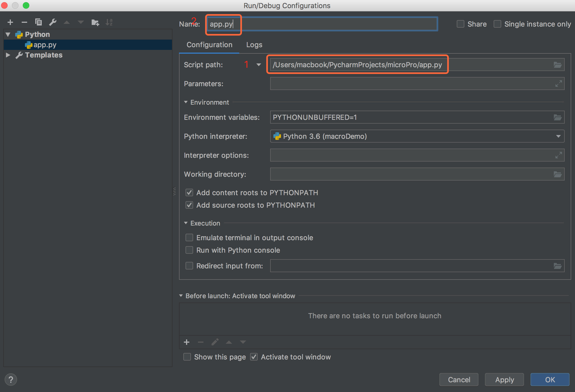This screenshot has width=575, height=392.
Task: Collapse the Environment section
Action: tap(186, 102)
